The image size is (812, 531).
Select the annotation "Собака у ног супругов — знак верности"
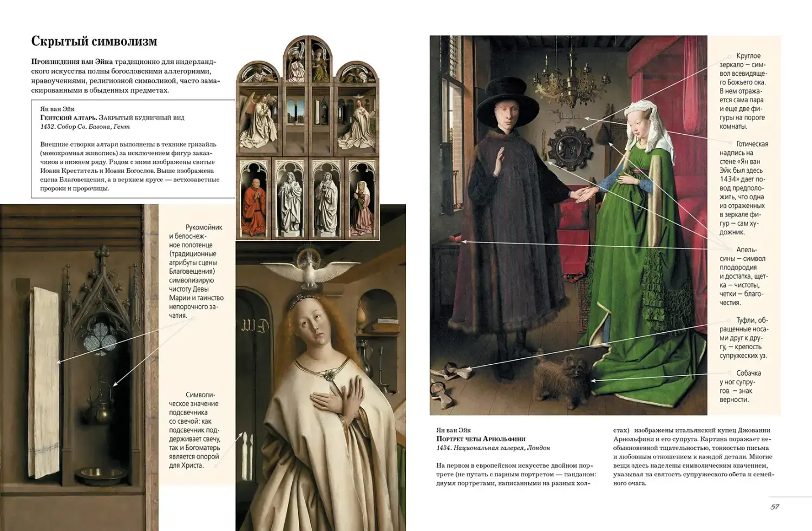coord(741,386)
